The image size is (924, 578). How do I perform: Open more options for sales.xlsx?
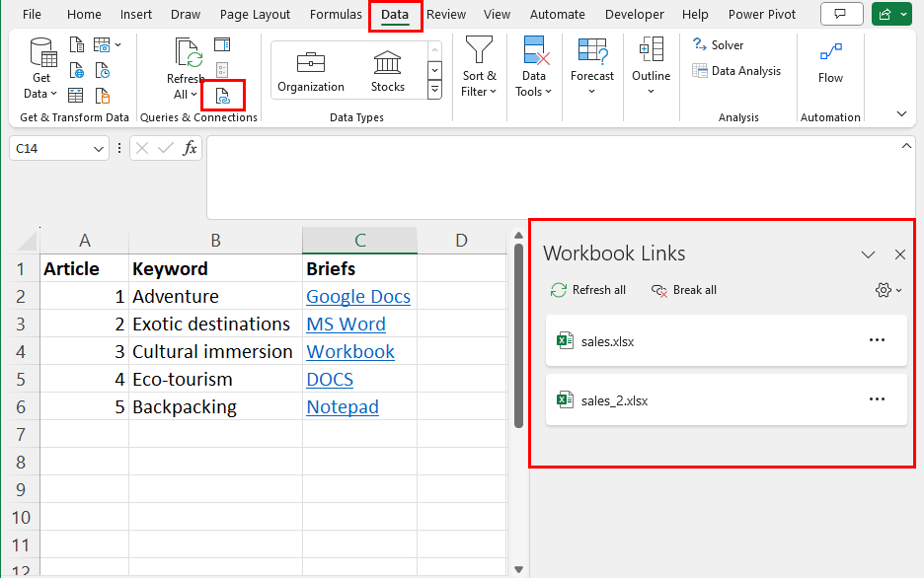[877, 339]
